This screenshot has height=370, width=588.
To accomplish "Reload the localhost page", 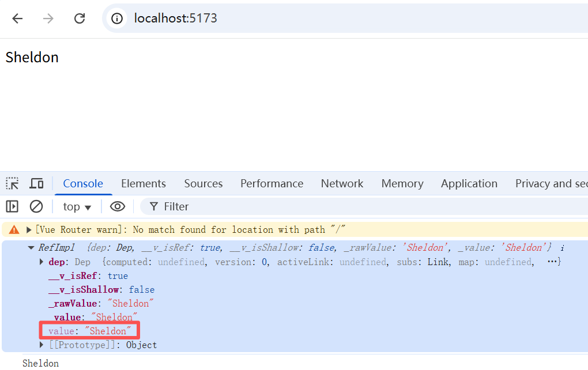I will (x=80, y=18).
